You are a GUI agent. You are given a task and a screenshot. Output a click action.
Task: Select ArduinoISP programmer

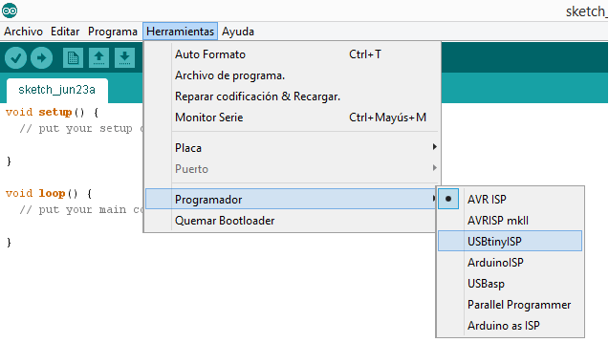510,263
